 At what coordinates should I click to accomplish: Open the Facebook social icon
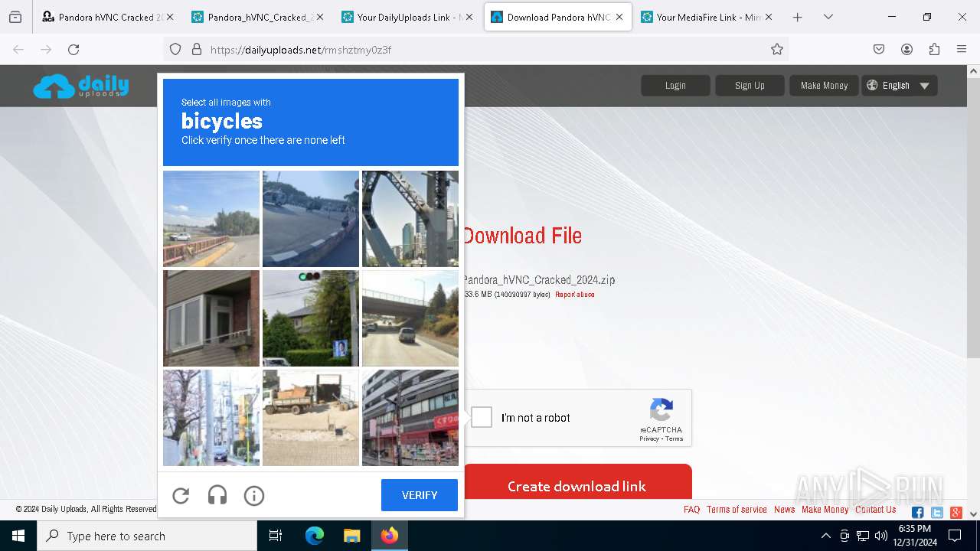click(x=917, y=513)
